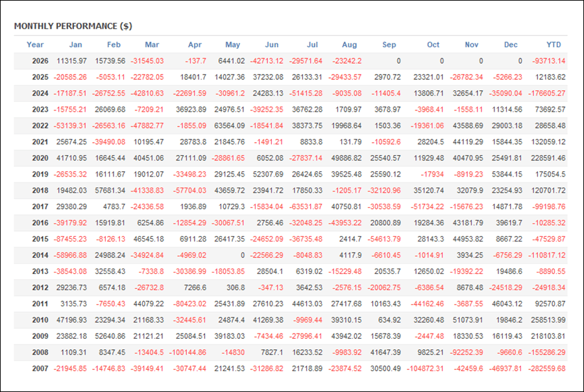Screen dimensions: 584x392
Task: Select 2018 Feb value 57681.34
Action: (110, 190)
